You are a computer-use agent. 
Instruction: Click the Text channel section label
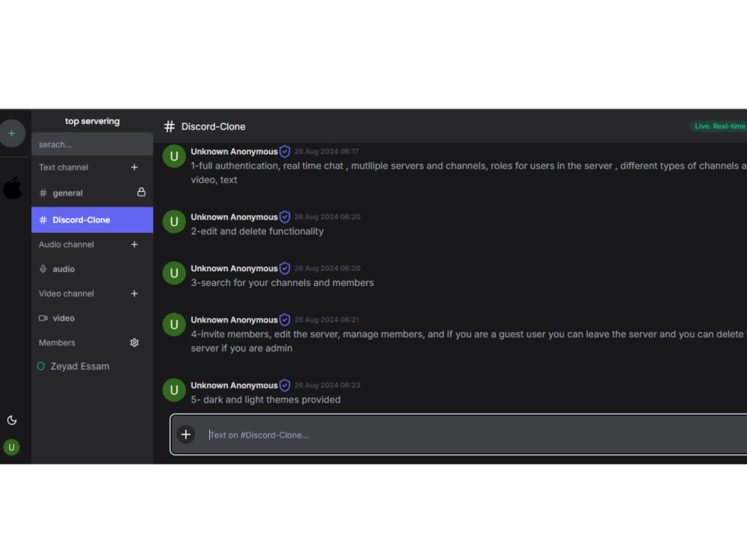pos(63,167)
